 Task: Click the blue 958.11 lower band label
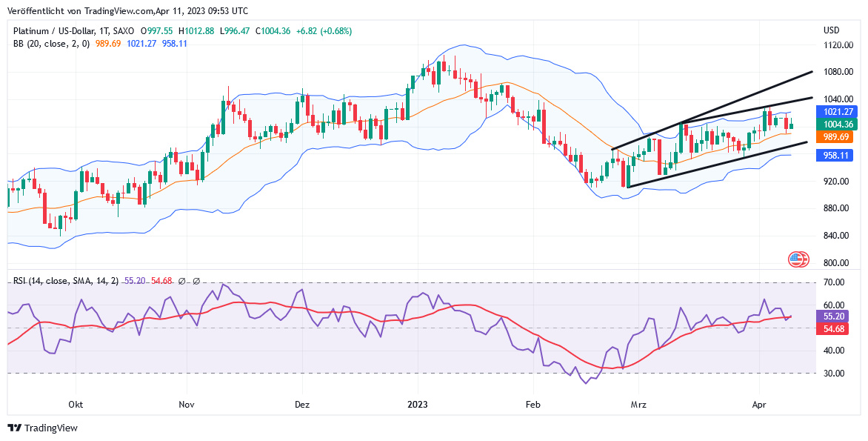point(835,156)
